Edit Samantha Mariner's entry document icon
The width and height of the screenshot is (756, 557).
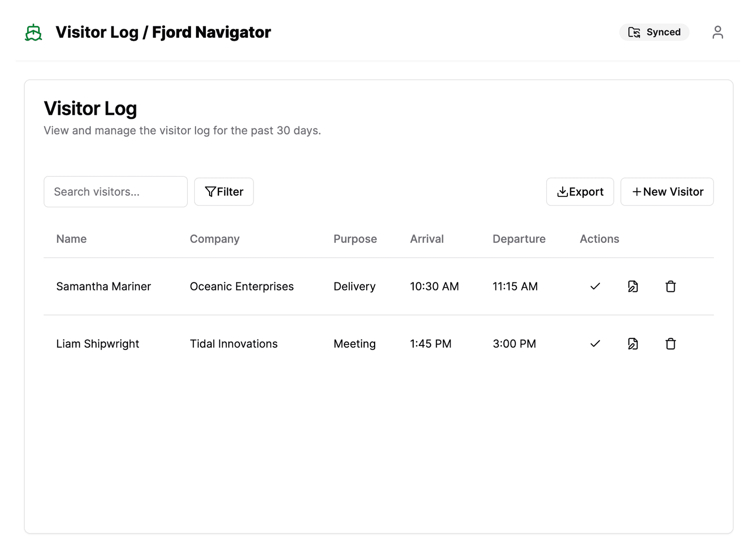(x=633, y=286)
